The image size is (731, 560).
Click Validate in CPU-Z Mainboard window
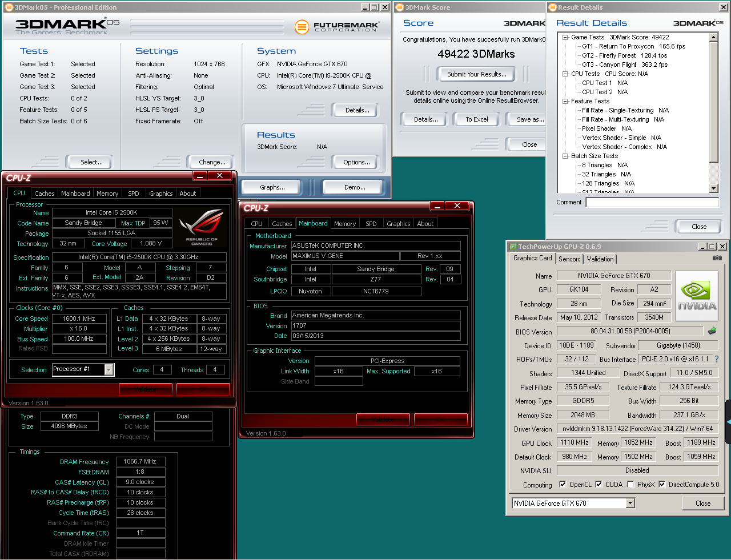coord(383,420)
